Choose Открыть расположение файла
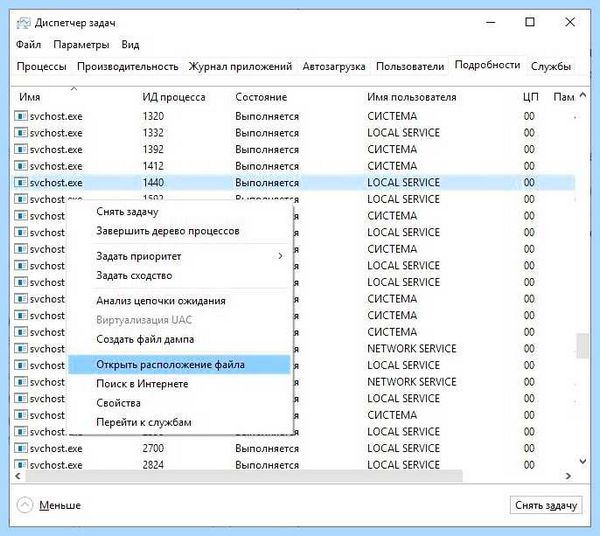 click(179, 364)
